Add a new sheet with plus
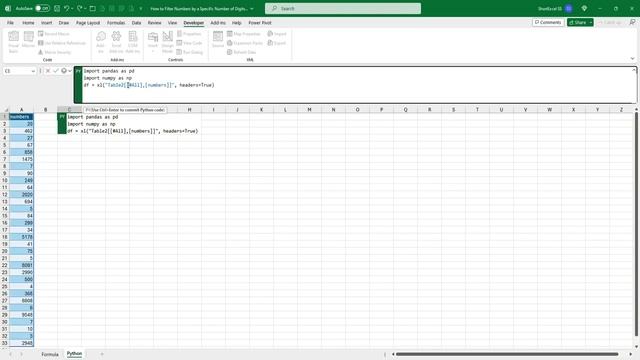The image size is (640, 360). click(102, 354)
